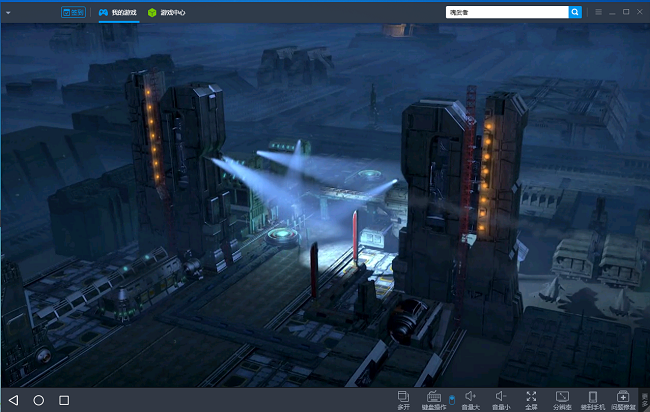This screenshot has width=650, height=412.
Task: Tap the Android recent apps square
Action: (64, 400)
